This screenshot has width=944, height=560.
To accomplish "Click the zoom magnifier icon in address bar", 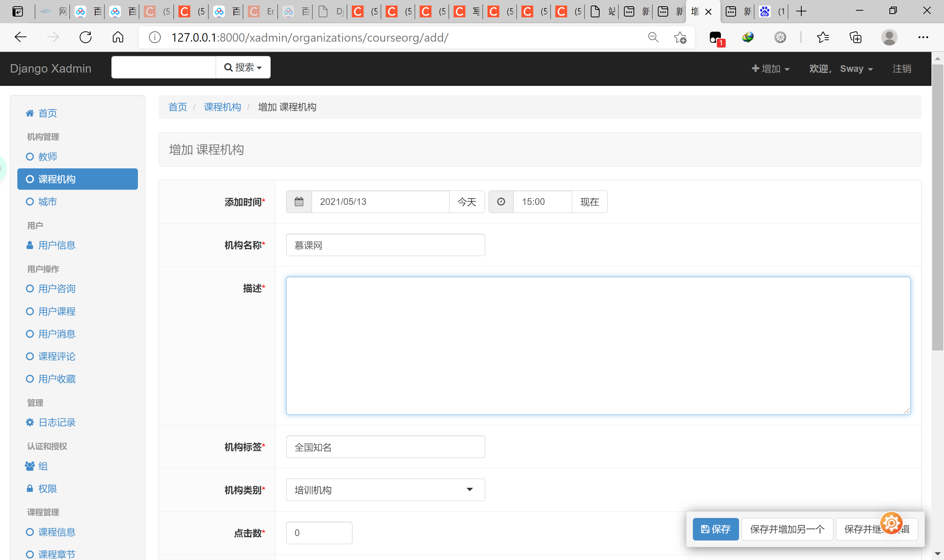I will click(x=653, y=37).
